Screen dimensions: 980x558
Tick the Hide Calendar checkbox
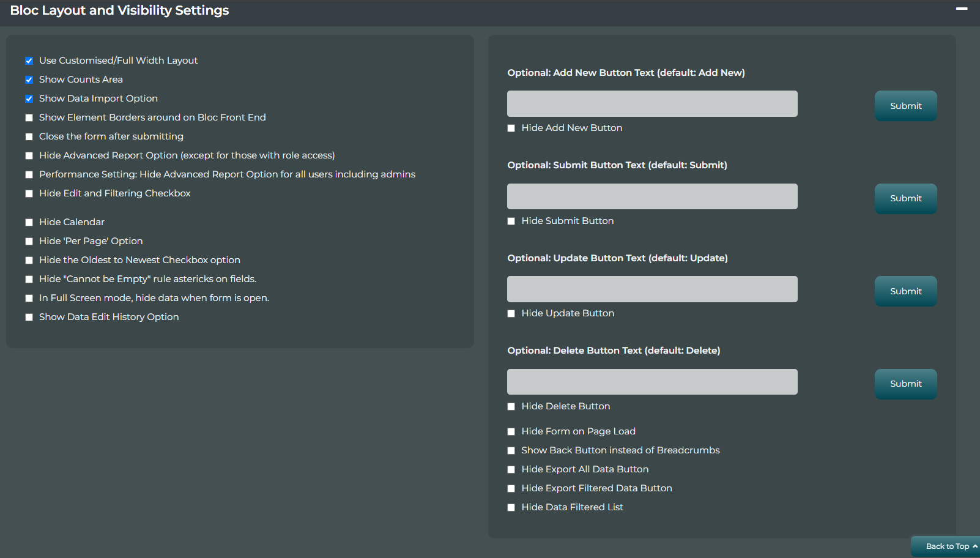coord(29,222)
